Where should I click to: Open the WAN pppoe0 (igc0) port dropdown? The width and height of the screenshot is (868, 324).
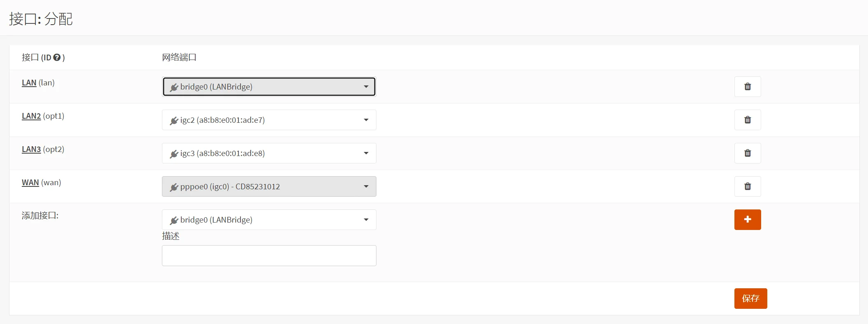pos(269,186)
